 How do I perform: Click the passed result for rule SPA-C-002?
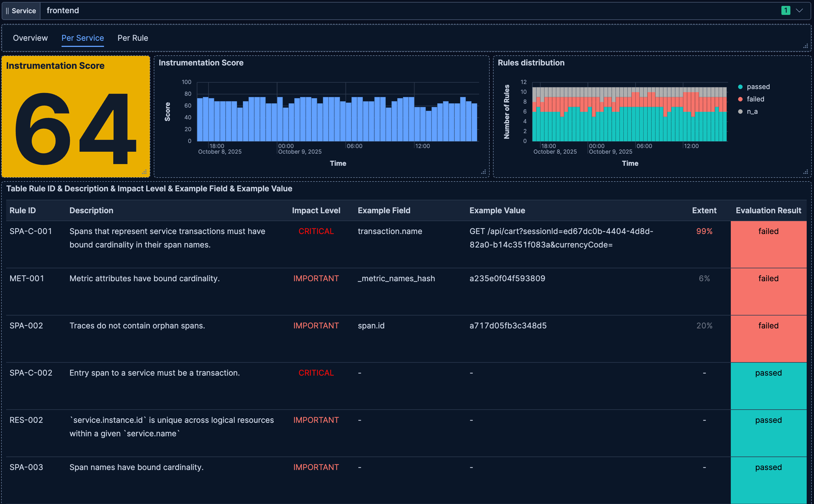[x=768, y=373]
